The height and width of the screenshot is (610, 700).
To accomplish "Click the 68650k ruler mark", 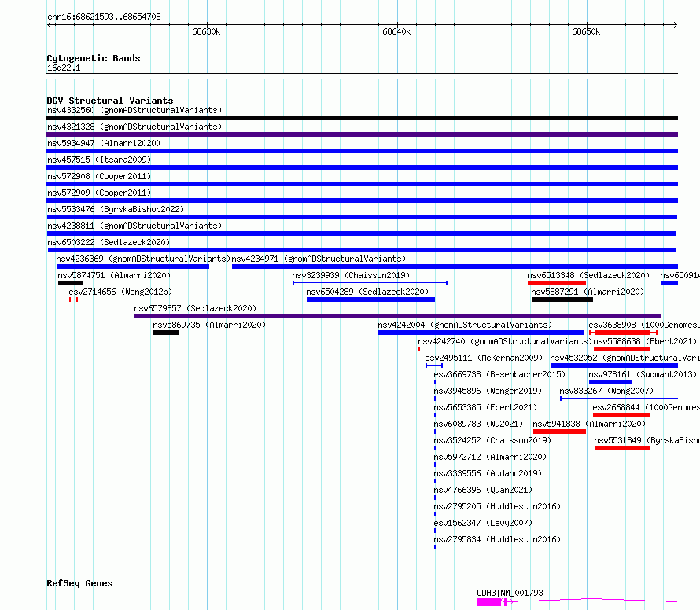I will tap(586, 31).
